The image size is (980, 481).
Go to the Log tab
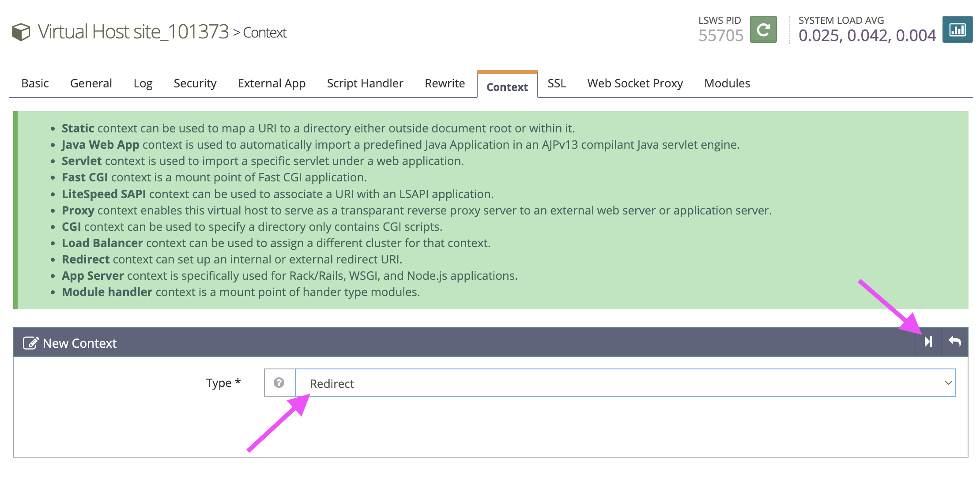click(x=143, y=83)
